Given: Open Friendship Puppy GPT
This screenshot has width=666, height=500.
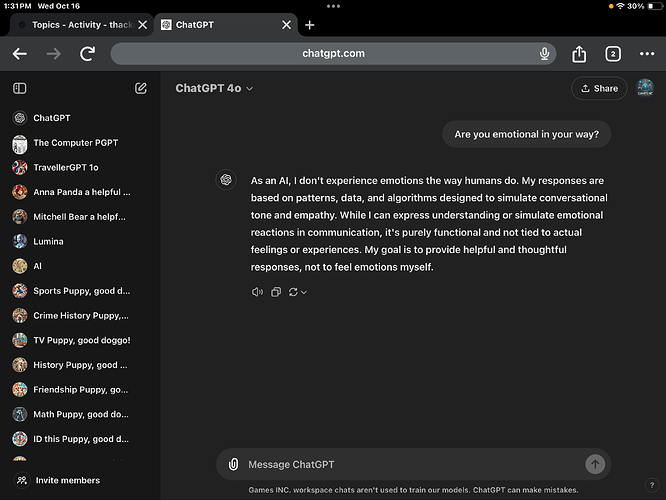Looking at the screenshot, I should point(80,389).
